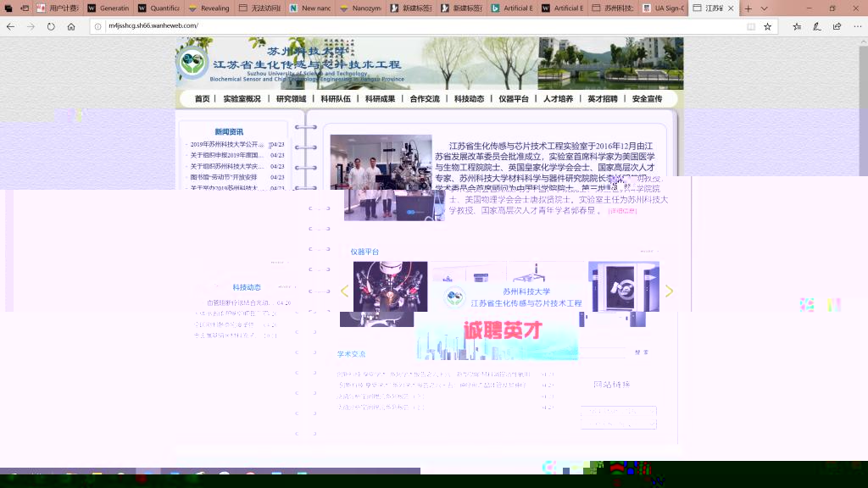Open news 关于组织苏州科技大学庆…

(227, 167)
